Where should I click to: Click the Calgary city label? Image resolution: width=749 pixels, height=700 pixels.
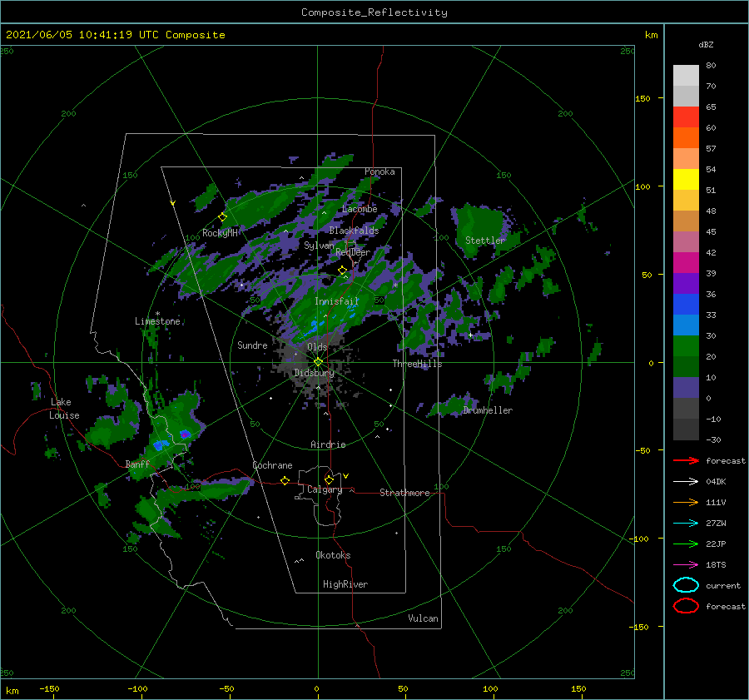[325, 489]
